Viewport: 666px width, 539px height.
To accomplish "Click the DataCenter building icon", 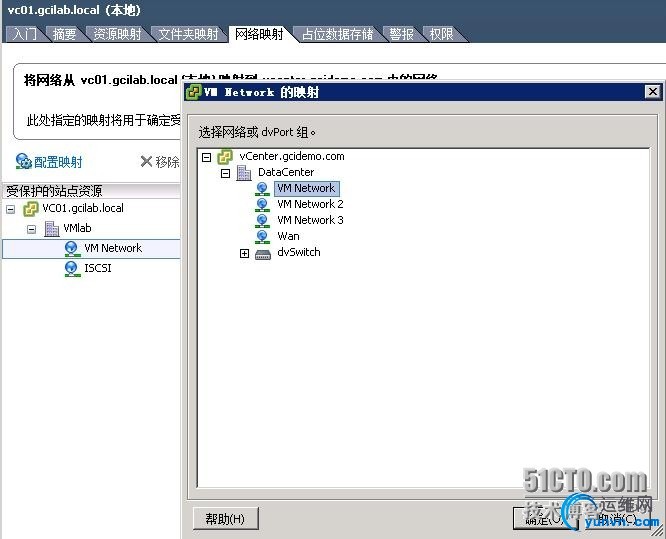I will (244, 173).
